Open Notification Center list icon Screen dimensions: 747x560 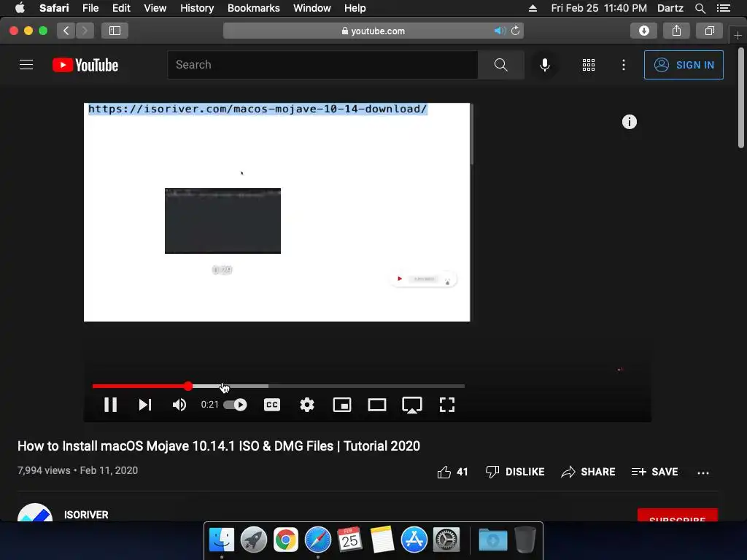[724, 8]
